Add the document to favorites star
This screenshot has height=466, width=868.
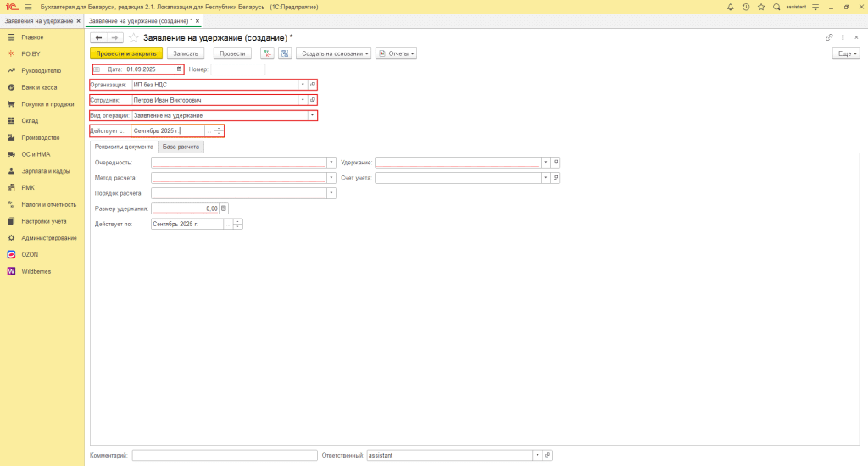pos(133,37)
